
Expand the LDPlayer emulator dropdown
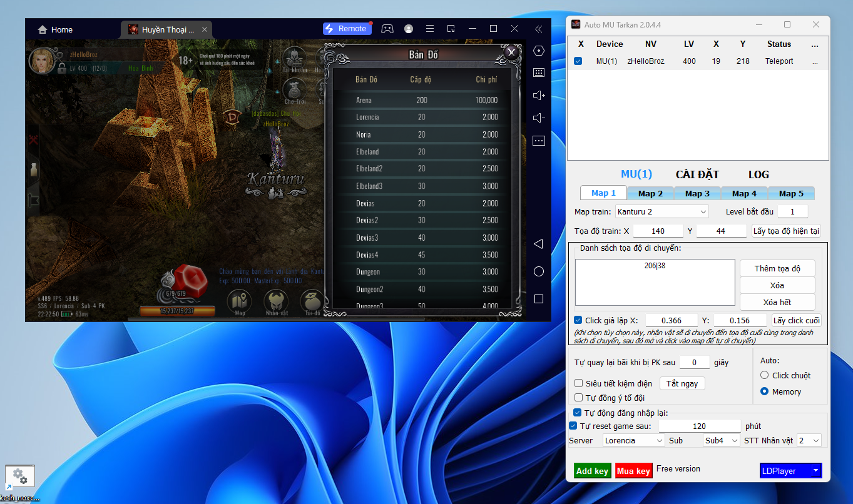point(815,471)
